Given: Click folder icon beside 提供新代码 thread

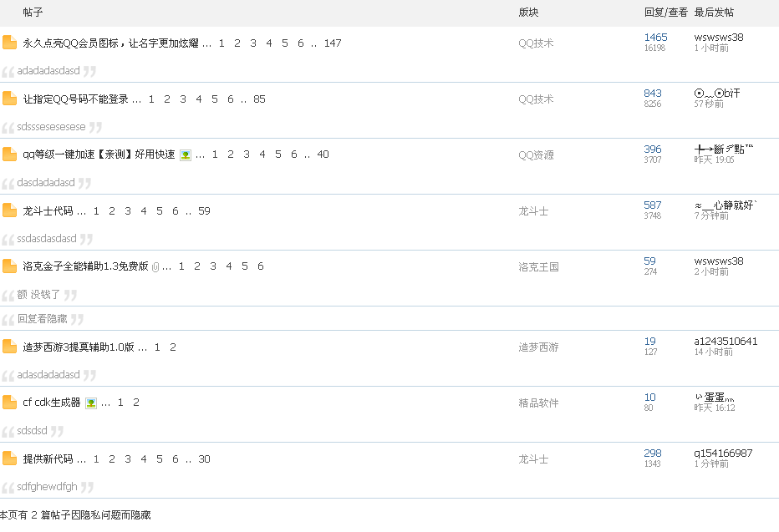Looking at the screenshot, I should (x=9, y=459).
